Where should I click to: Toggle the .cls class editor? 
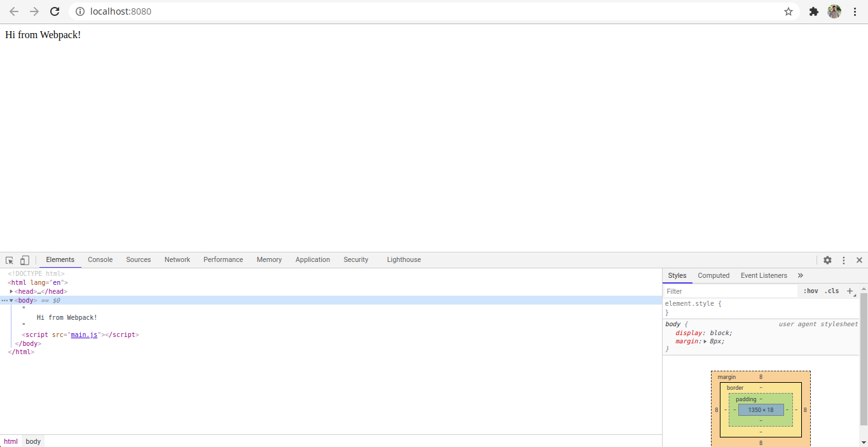point(832,291)
